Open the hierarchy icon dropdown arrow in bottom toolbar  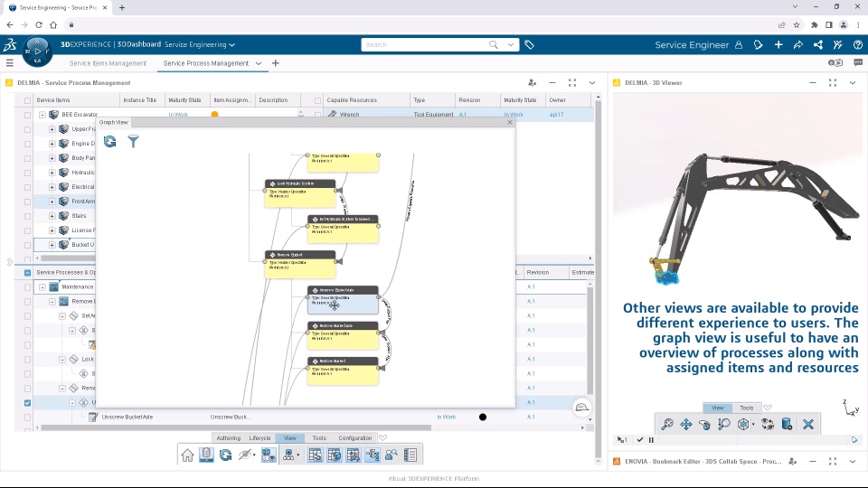[x=297, y=455]
